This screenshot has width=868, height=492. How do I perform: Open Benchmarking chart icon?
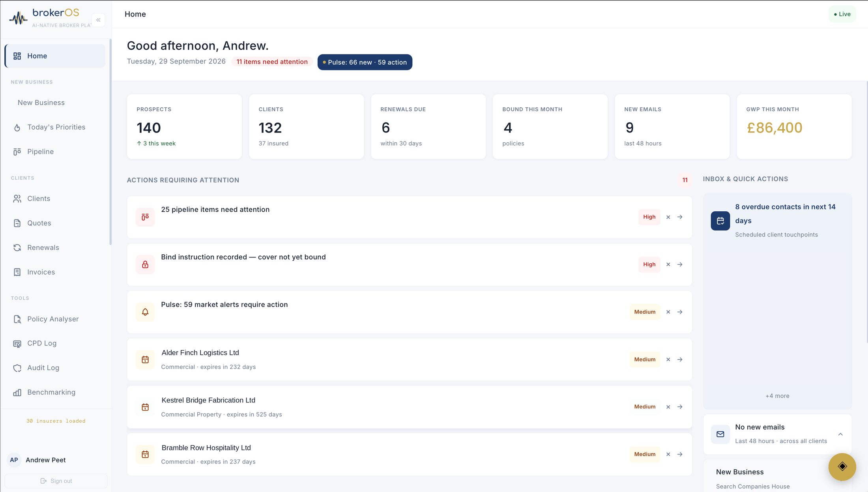click(x=17, y=392)
